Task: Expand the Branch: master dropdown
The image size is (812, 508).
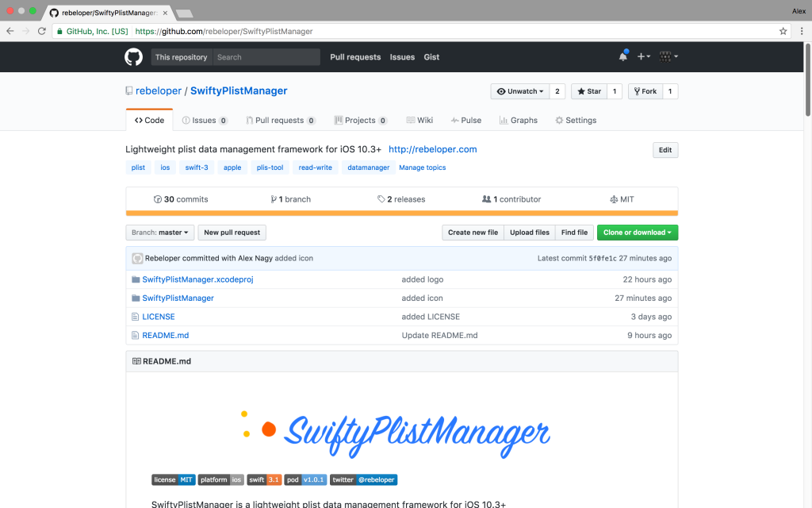Action: point(160,233)
